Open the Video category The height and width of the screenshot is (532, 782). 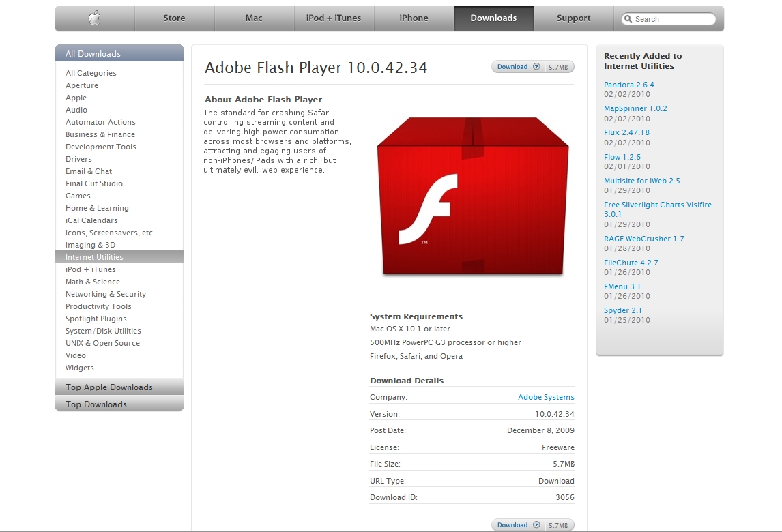coord(76,355)
